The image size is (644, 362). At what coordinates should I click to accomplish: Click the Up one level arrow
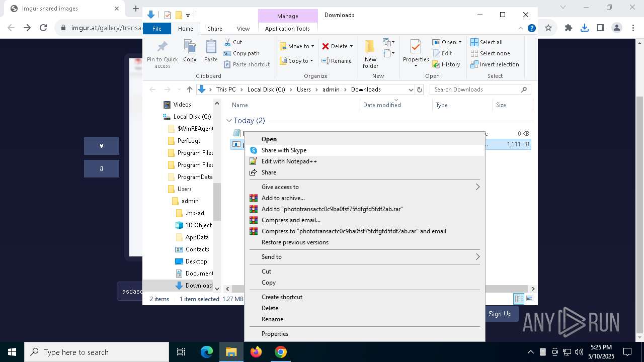189,89
